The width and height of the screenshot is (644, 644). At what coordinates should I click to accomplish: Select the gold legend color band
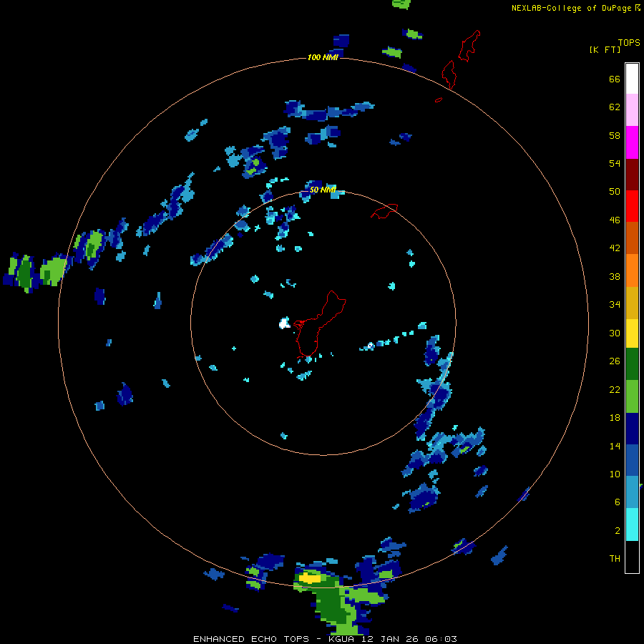point(632,303)
